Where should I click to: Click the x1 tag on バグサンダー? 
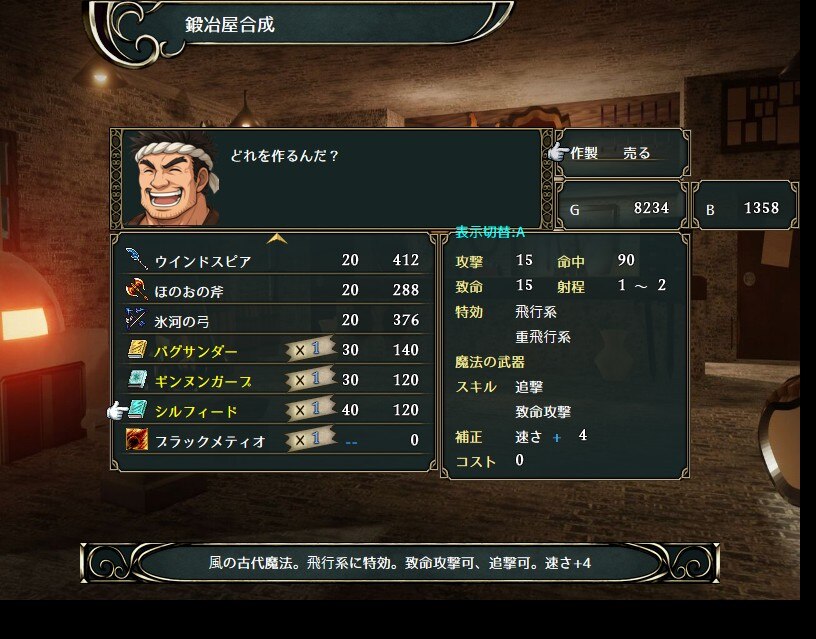(310, 349)
